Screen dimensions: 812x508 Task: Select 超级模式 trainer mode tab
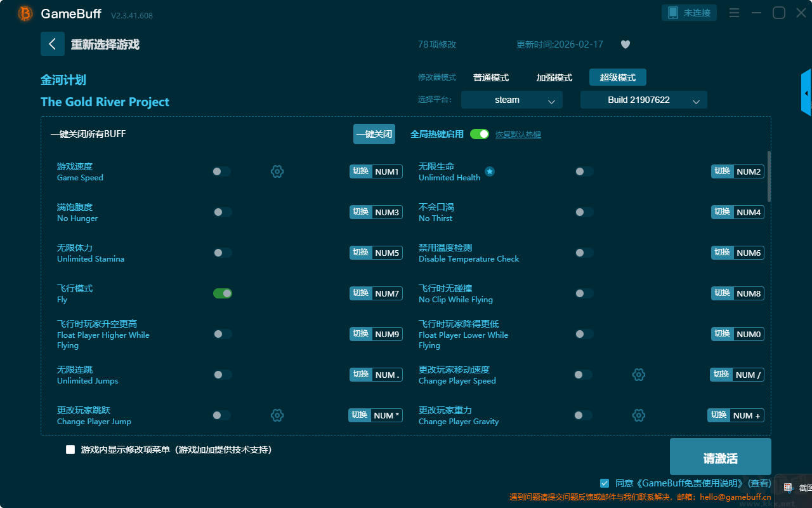618,77
